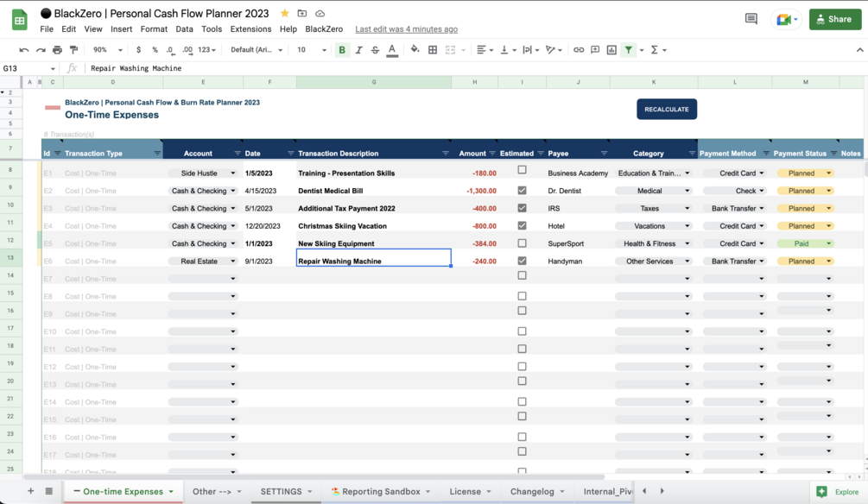
Task: Click the Redo icon in toolbar
Action: pos(41,50)
